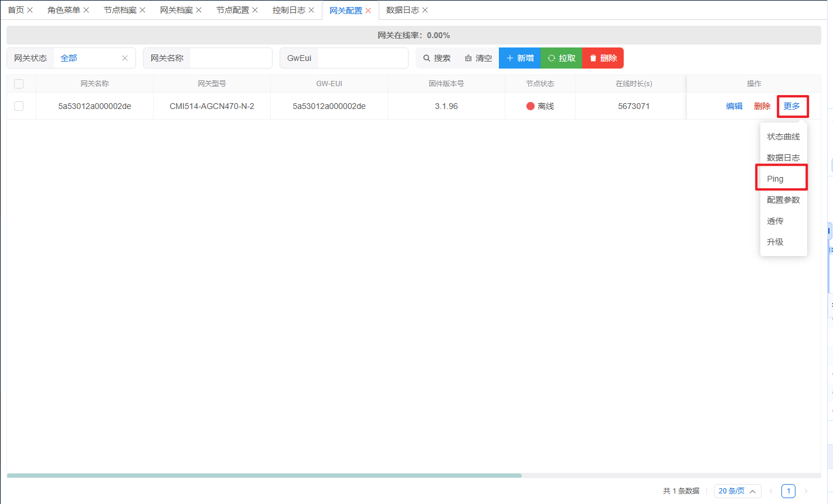This screenshot has height=504, width=833.
Task: Click 编辑 link for the gateway row
Action: click(735, 106)
